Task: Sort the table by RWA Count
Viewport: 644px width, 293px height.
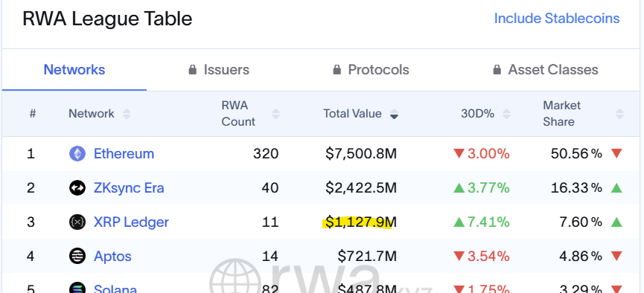Action: coord(275,114)
